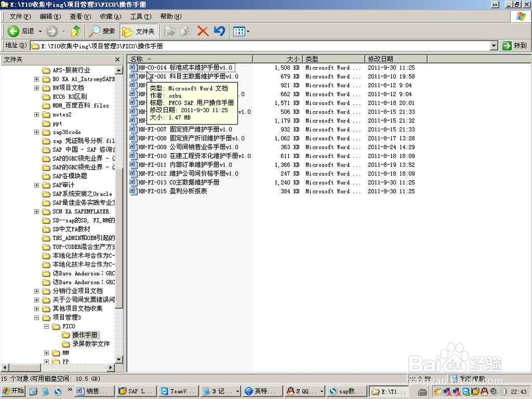Expand the BW项目文档 folder node
This screenshot has height=399, width=532.
click(x=37, y=88)
